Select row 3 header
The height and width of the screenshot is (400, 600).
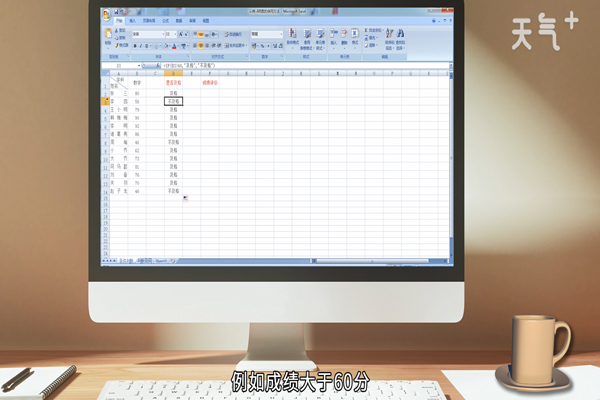pyautogui.click(x=105, y=101)
